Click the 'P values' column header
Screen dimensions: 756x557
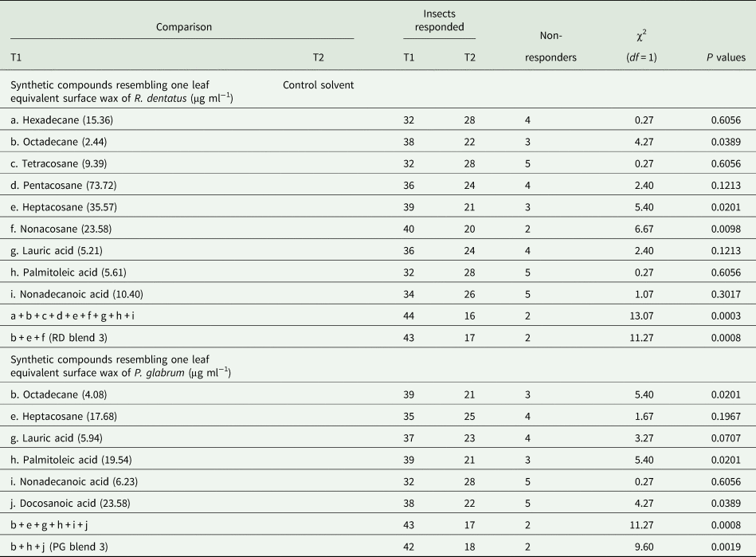727,58
